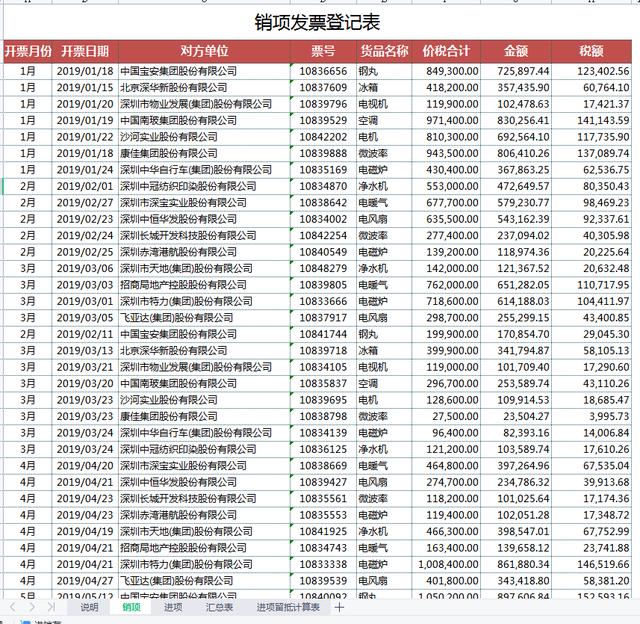
Task: Select date cell 2019/04/20
Action: [85, 466]
